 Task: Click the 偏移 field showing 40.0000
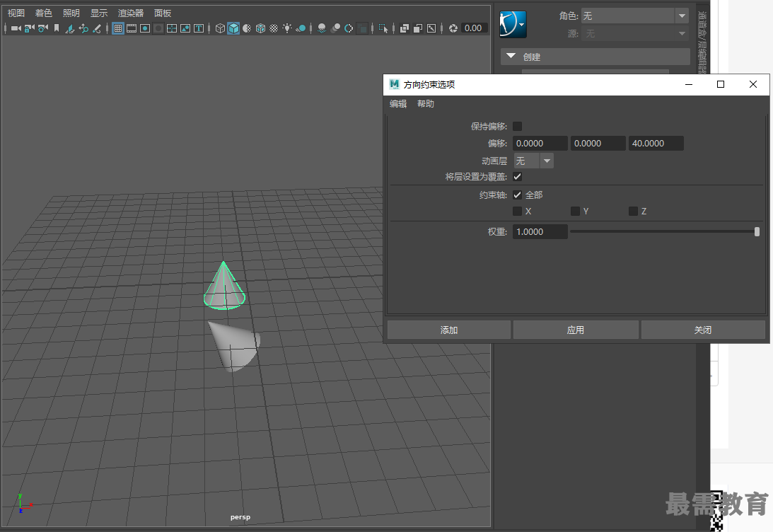(656, 144)
